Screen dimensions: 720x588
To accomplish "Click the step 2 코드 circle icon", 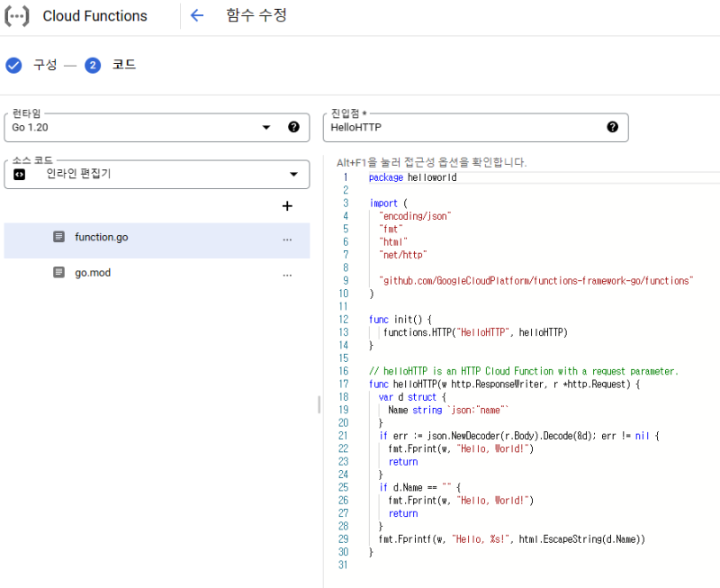I will tap(93, 65).
